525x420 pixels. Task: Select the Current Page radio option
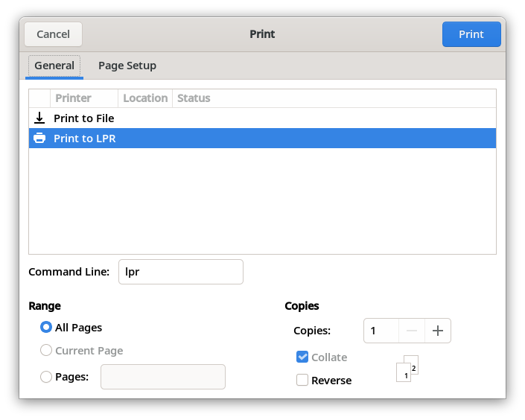(x=46, y=350)
